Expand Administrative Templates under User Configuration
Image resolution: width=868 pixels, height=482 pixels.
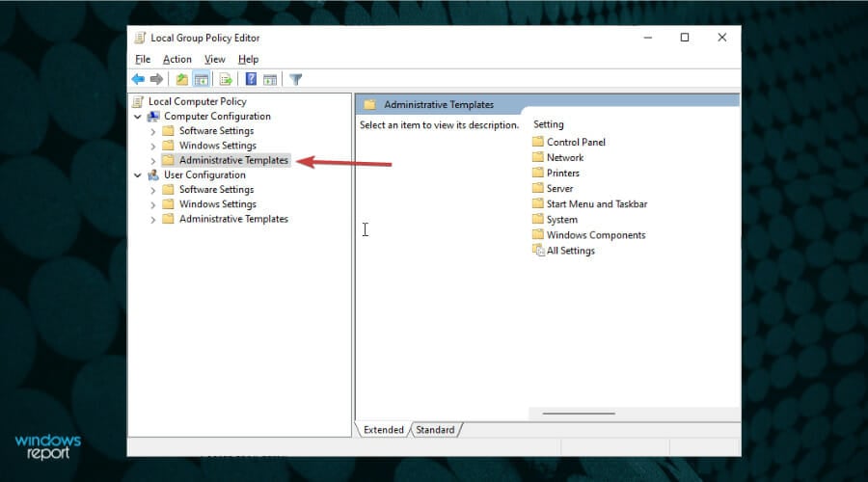153,219
